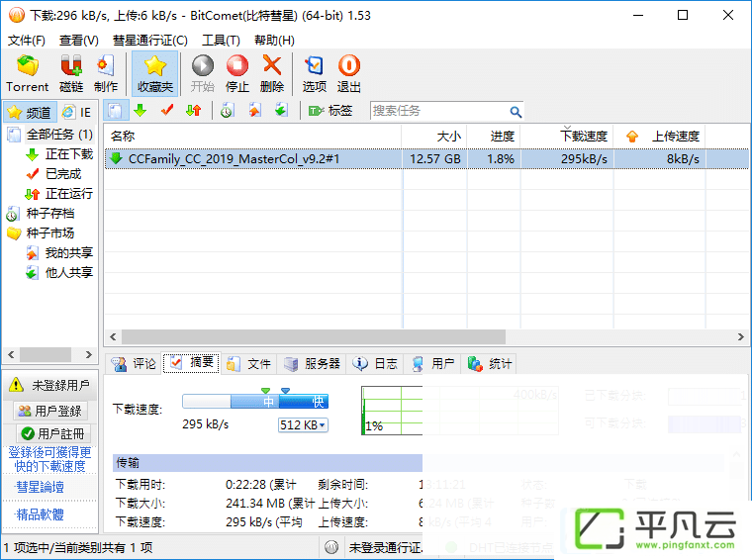
Task: Select CCFamily_CC_2019_MasterCol task row
Action: (426, 158)
